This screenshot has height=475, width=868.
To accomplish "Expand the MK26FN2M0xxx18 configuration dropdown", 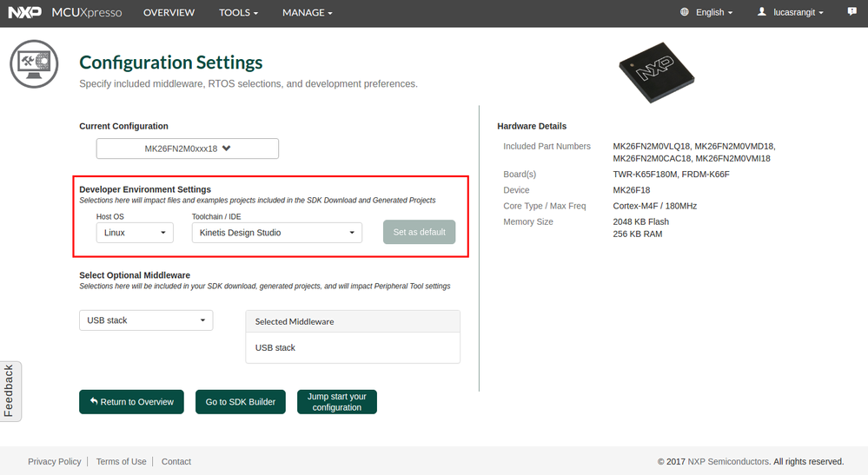I will click(x=187, y=148).
